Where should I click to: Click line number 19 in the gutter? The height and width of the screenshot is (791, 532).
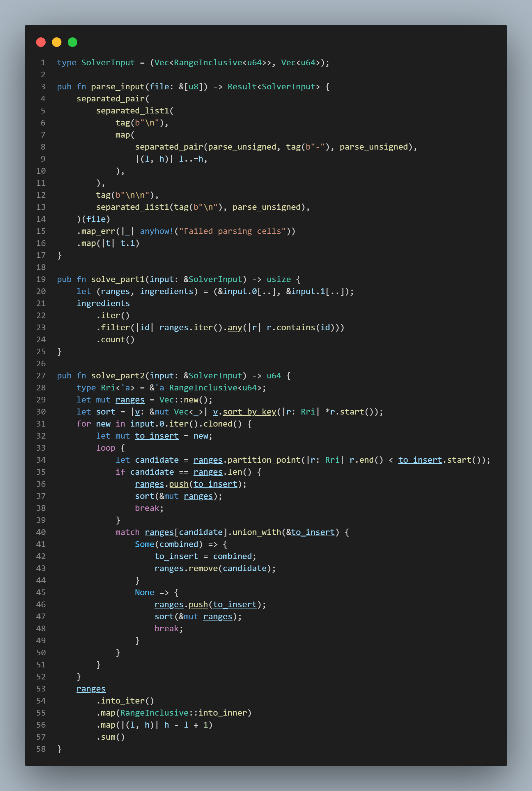(41, 279)
